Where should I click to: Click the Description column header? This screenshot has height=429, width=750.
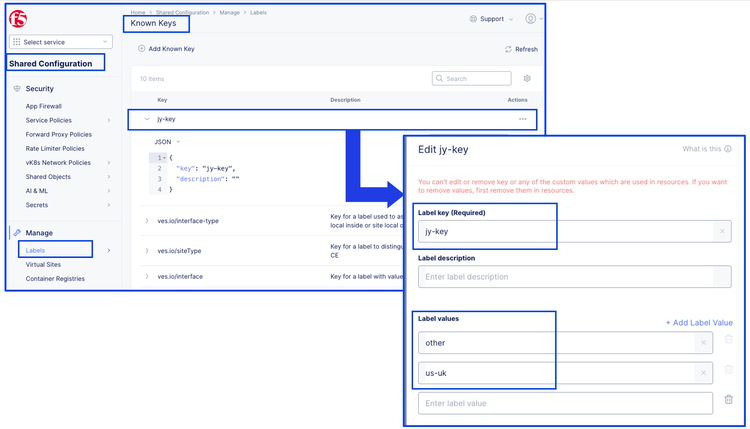(345, 100)
